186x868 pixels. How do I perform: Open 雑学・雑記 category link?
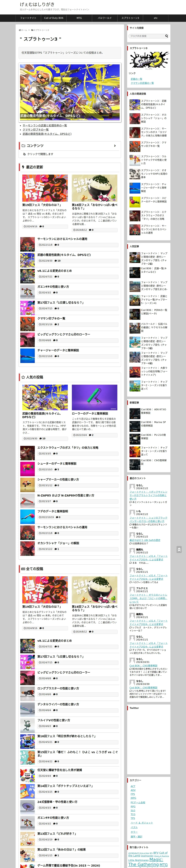136,836
